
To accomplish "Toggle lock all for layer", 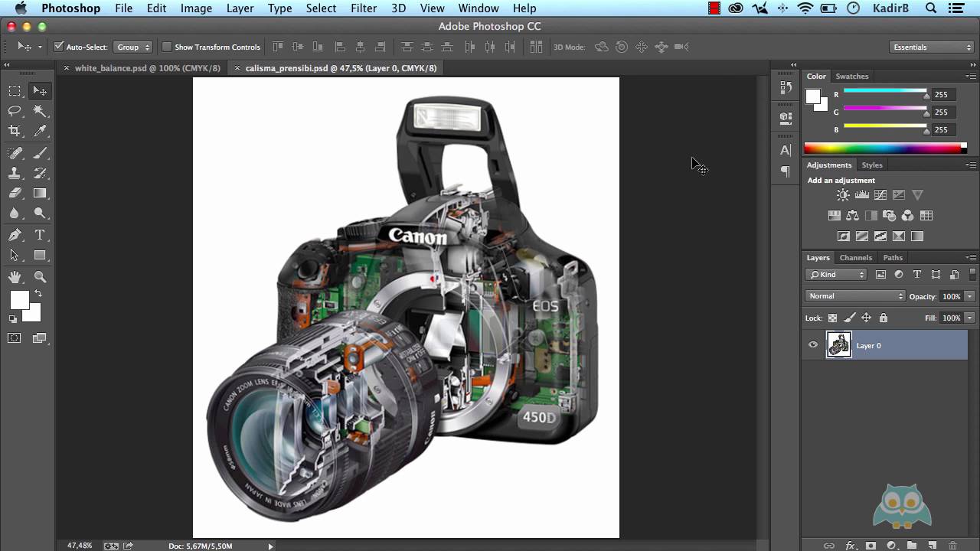I will (x=884, y=318).
